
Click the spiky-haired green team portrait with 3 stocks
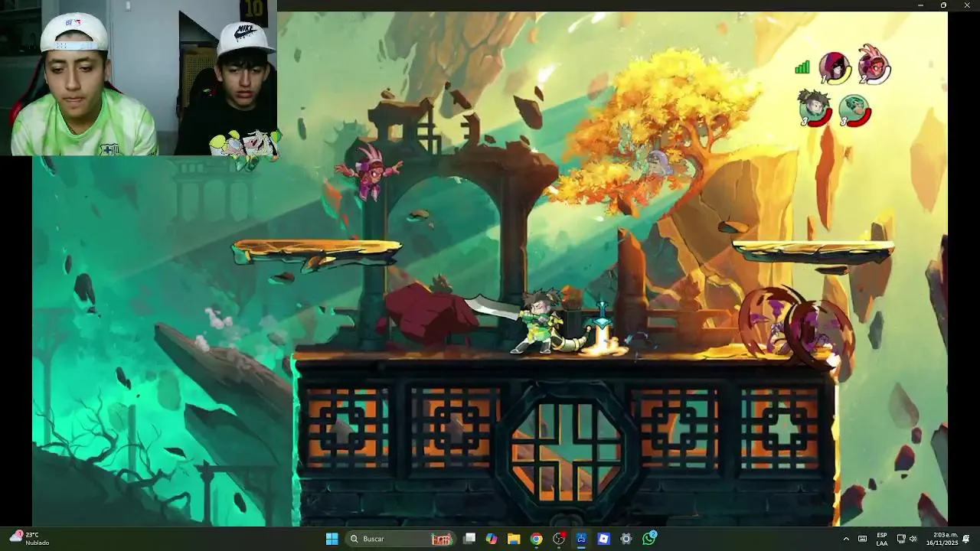click(x=815, y=108)
